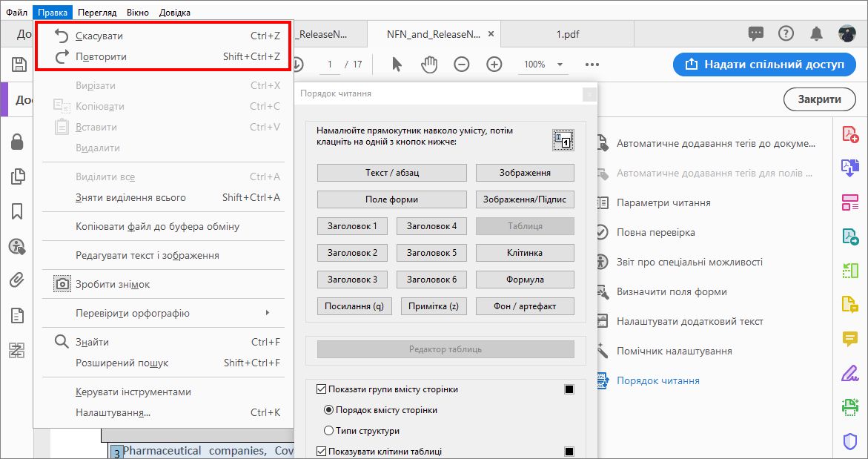This screenshot has height=459, width=868.
Task: Open the accessibility checker panel icon in left sidebar
Action: click(x=17, y=246)
